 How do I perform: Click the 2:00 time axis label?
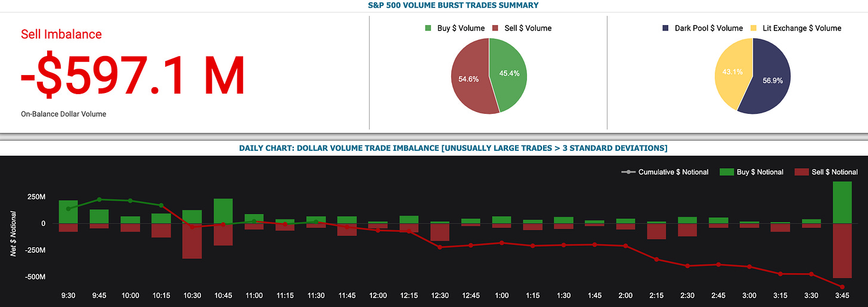coord(625,296)
